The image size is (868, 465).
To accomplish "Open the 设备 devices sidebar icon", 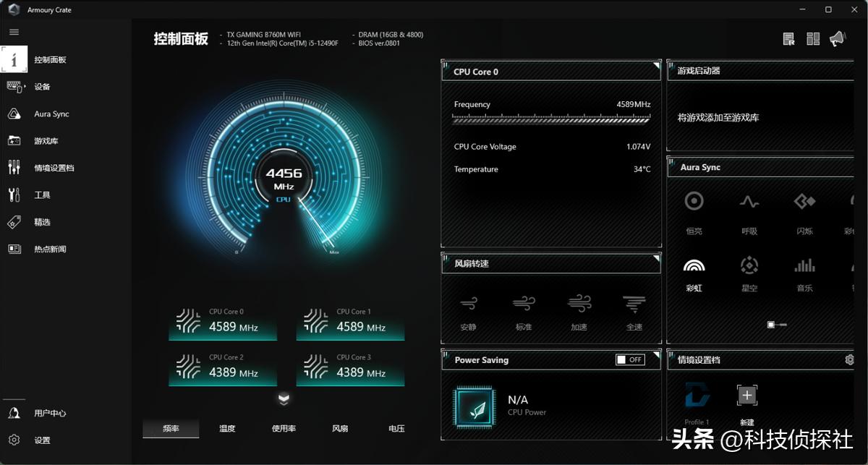I will (14, 87).
